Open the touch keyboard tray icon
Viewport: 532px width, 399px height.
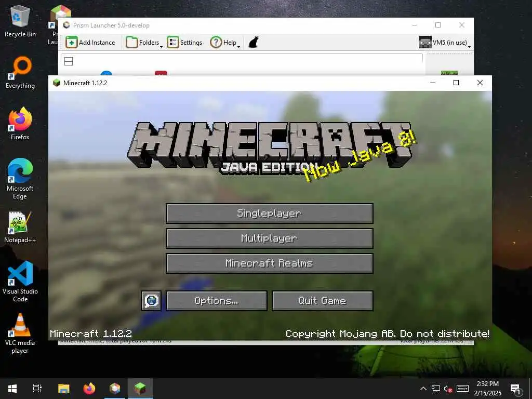tap(462, 389)
